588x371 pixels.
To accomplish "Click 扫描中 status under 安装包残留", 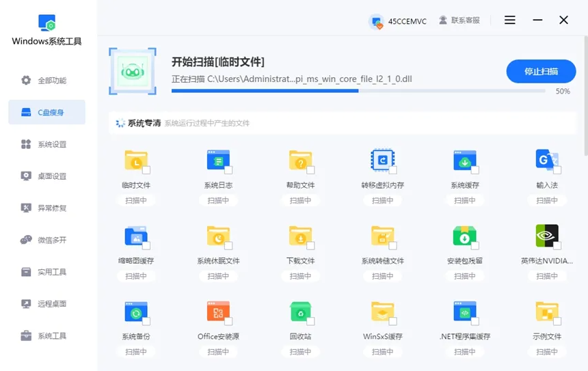I will coord(465,276).
